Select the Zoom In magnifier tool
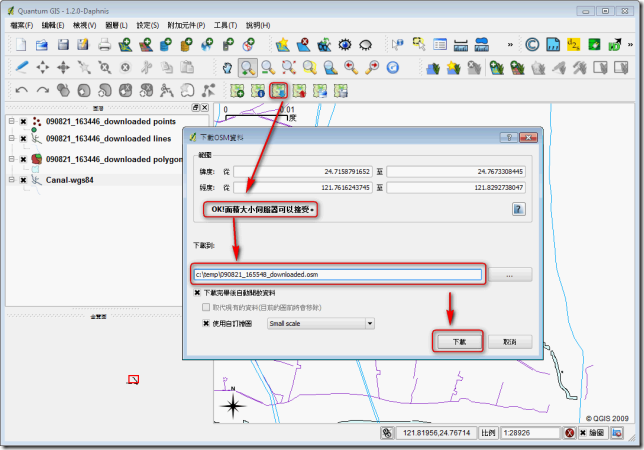 coord(248,68)
